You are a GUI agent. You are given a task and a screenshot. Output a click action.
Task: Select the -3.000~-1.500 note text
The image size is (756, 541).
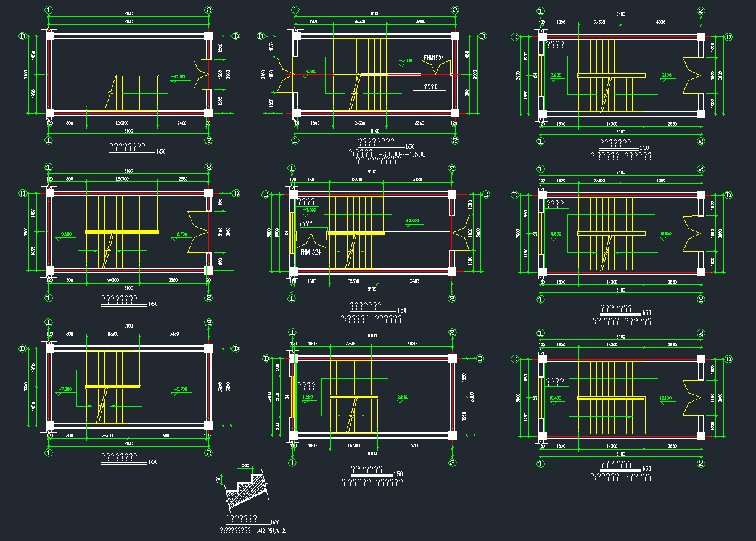coord(401,154)
